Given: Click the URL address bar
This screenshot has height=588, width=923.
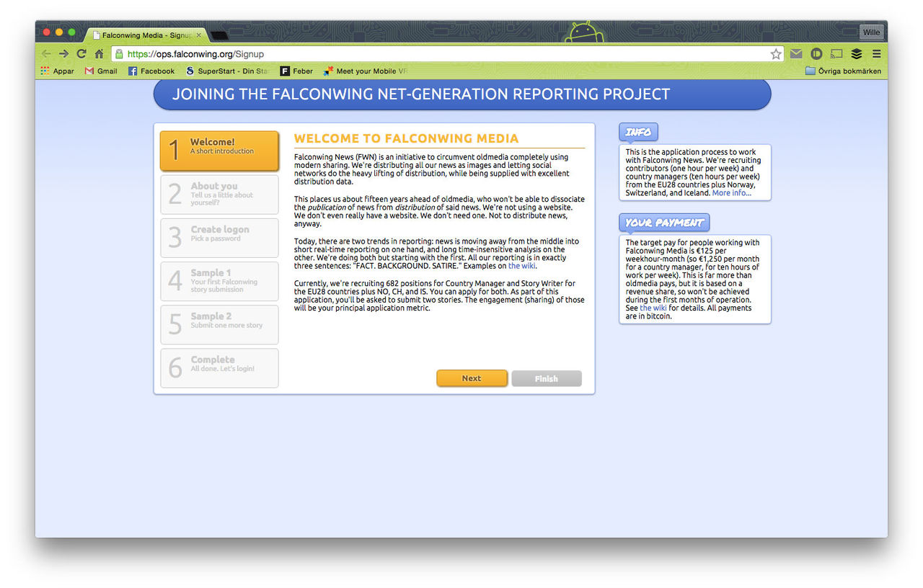Looking at the screenshot, I should coord(433,54).
